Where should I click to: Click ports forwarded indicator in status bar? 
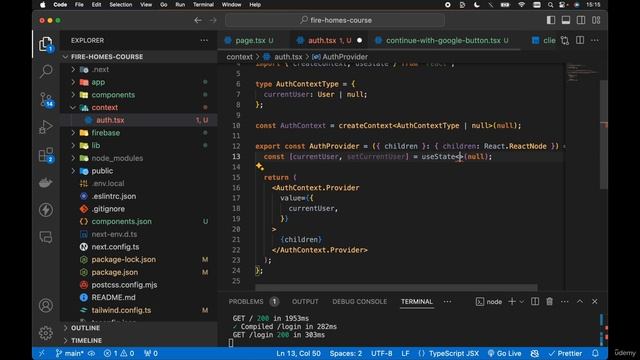coord(151,353)
